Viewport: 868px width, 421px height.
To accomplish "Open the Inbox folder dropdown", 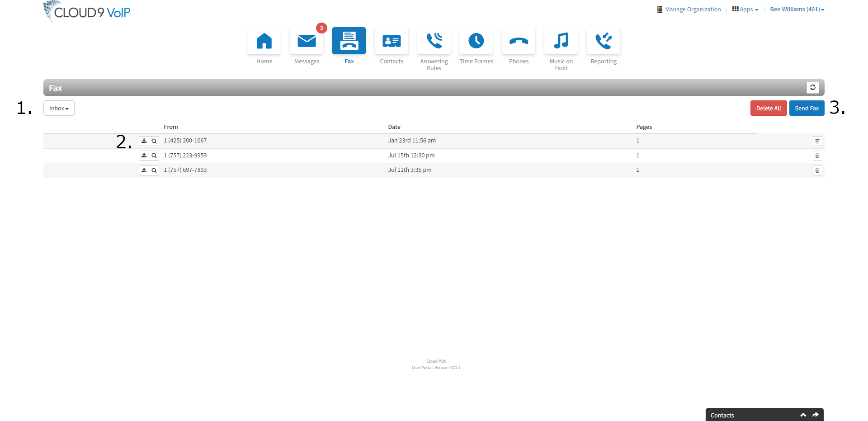I will [58, 108].
